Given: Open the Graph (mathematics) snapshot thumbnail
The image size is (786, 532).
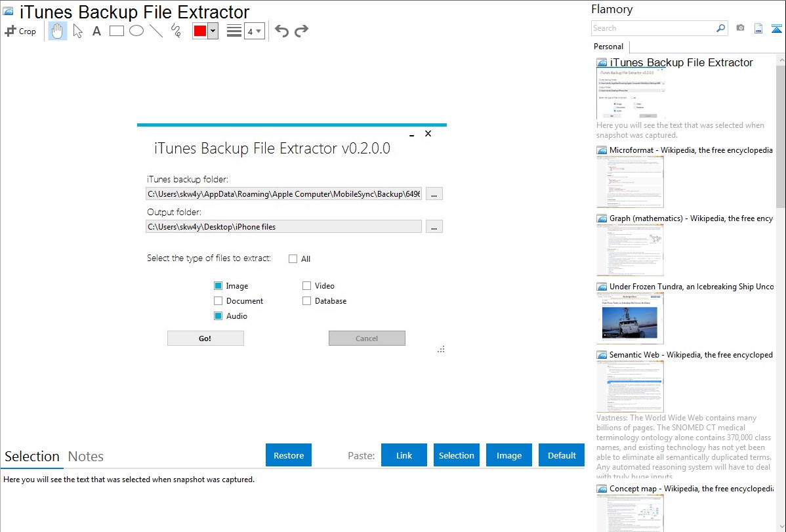Looking at the screenshot, I should click(631, 250).
